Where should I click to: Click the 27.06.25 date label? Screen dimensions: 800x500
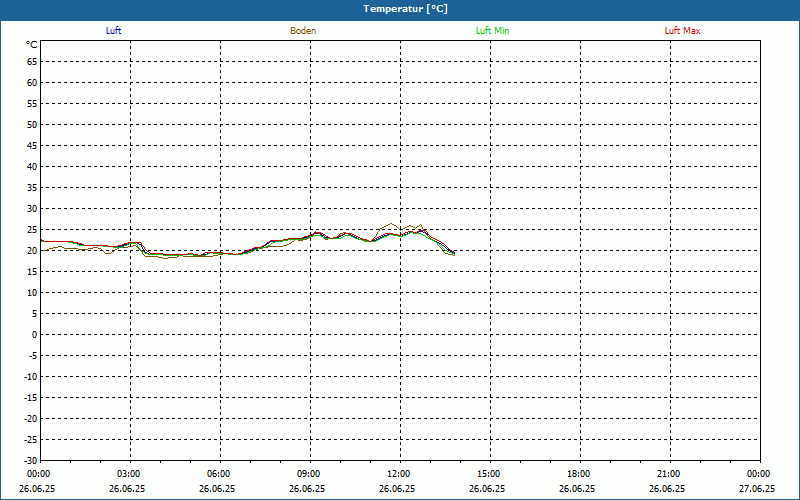(x=757, y=488)
